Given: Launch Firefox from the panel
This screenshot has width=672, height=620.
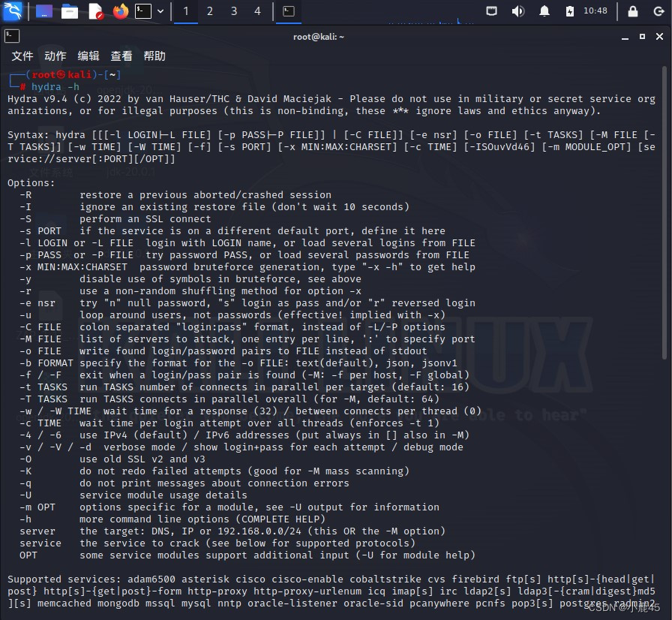Looking at the screenshot, I should (121, 11).
